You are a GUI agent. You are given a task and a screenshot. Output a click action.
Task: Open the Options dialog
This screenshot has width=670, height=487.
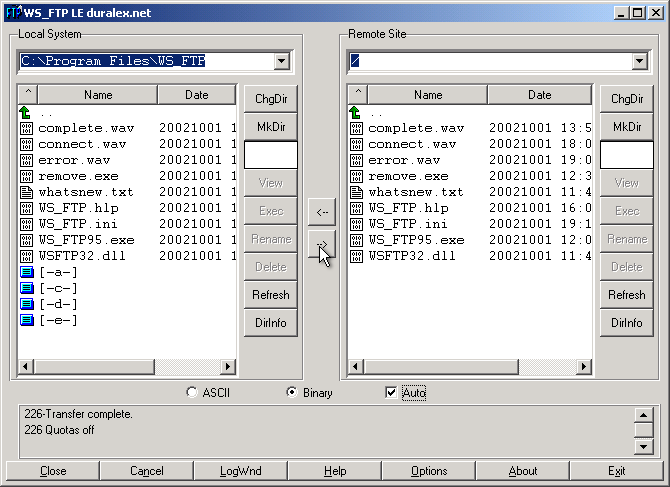pos(429,471)
